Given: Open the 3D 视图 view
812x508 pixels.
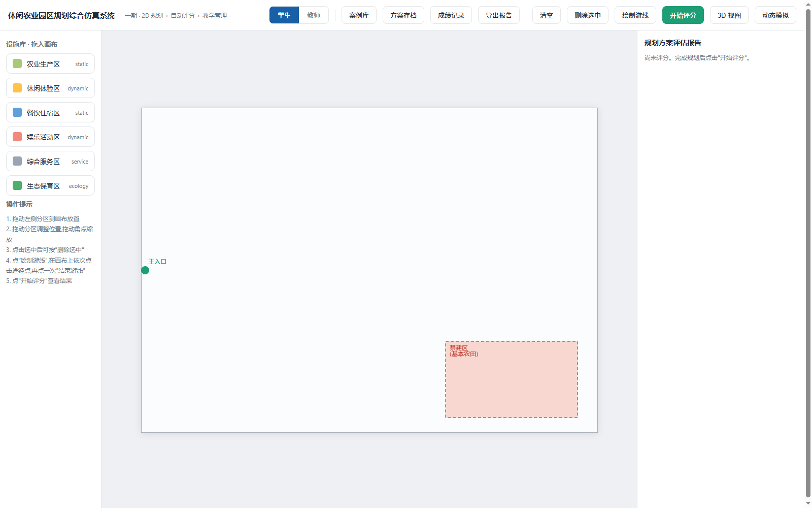Looking at the screenshot, I should pos(729,15).
